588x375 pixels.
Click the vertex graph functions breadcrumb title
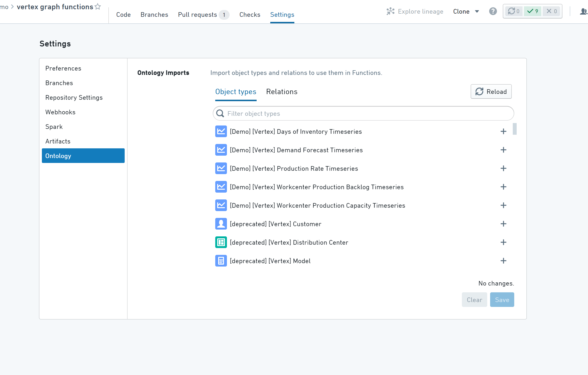55,7
